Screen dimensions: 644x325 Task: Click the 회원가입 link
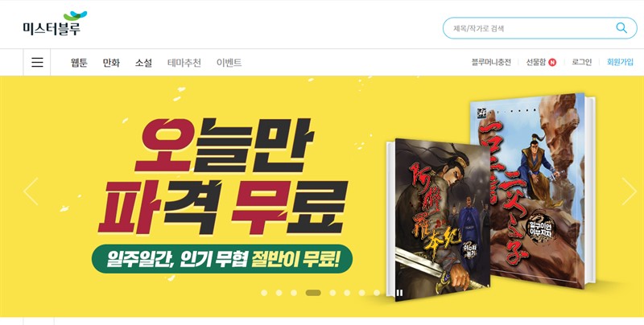(x=620, y=63)
